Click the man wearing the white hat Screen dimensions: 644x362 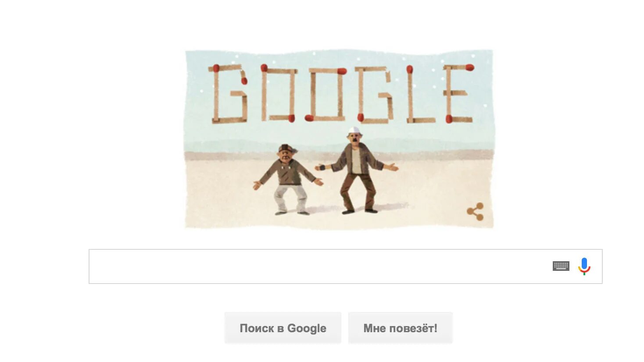[x=356, y=170]
